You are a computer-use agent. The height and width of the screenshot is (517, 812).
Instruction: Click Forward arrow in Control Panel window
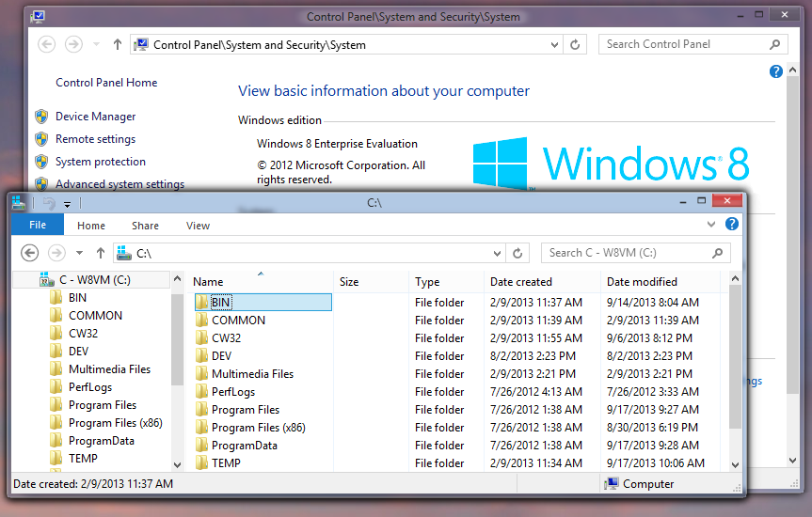[x=73, y=44]
